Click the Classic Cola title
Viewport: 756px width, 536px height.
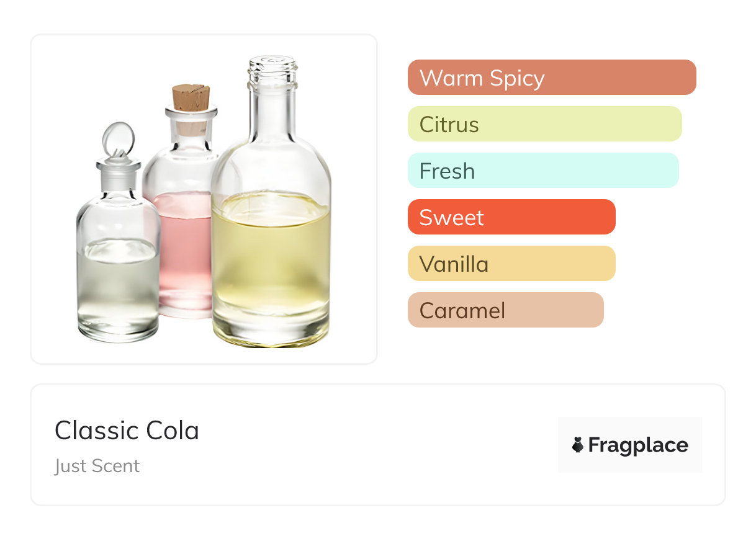coord(127,431)
